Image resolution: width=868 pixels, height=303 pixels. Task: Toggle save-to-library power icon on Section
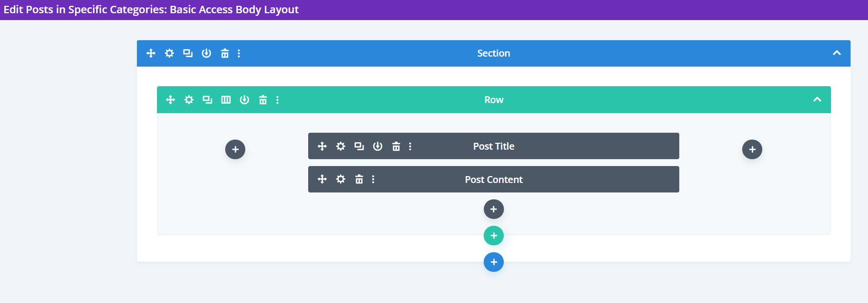tap(206, 53)
